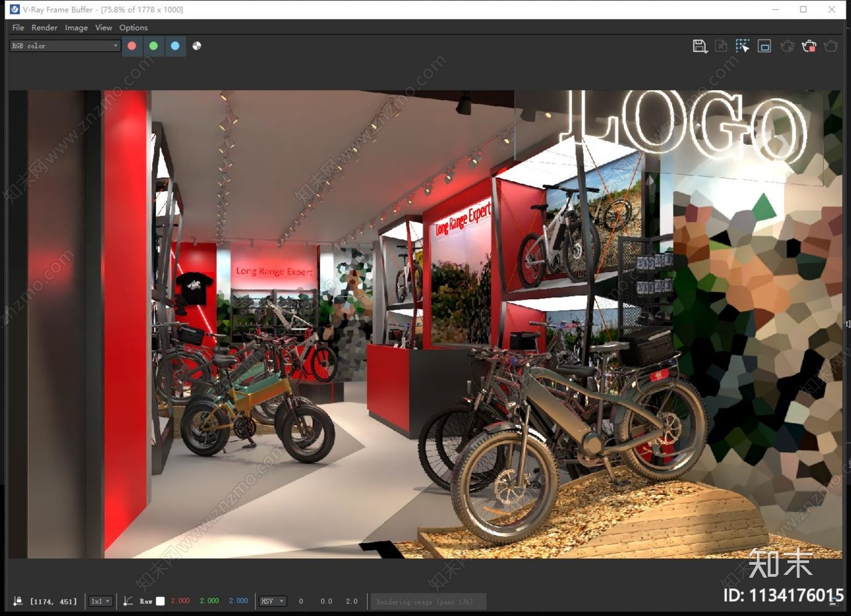
Task: Click the V-Ray logo icon in the title bar
Action: click(15, 10)
